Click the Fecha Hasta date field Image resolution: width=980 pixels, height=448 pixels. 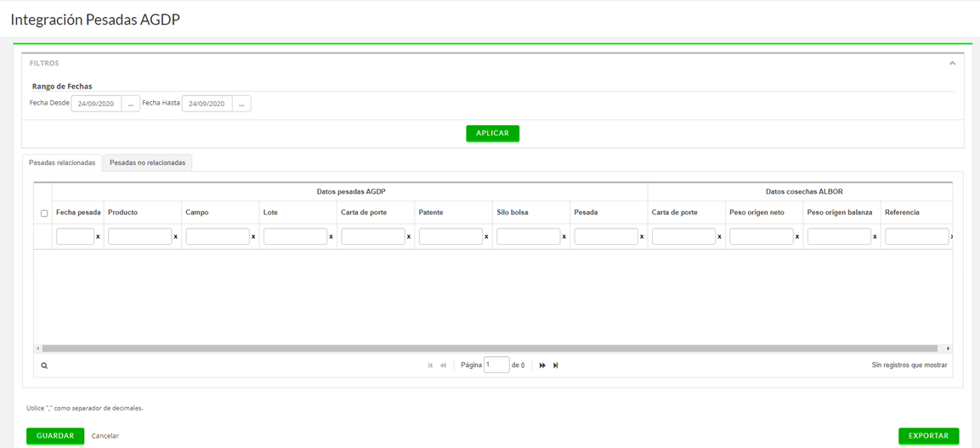point(207,104)
